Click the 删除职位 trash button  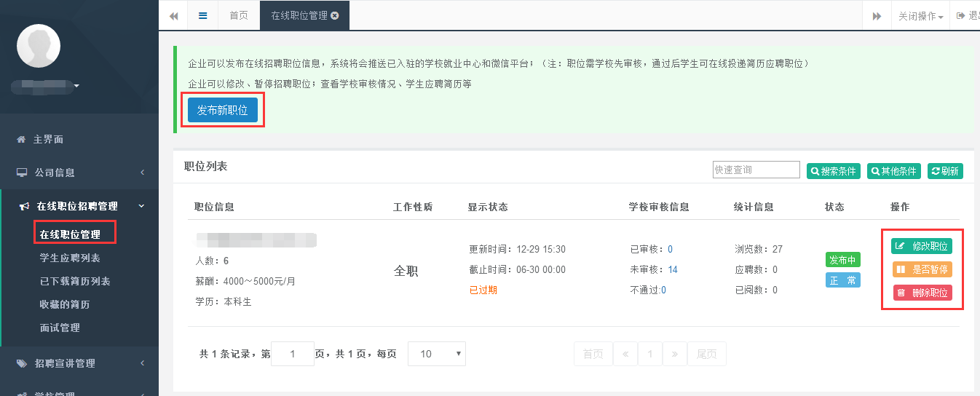click(x=922, y=293)
